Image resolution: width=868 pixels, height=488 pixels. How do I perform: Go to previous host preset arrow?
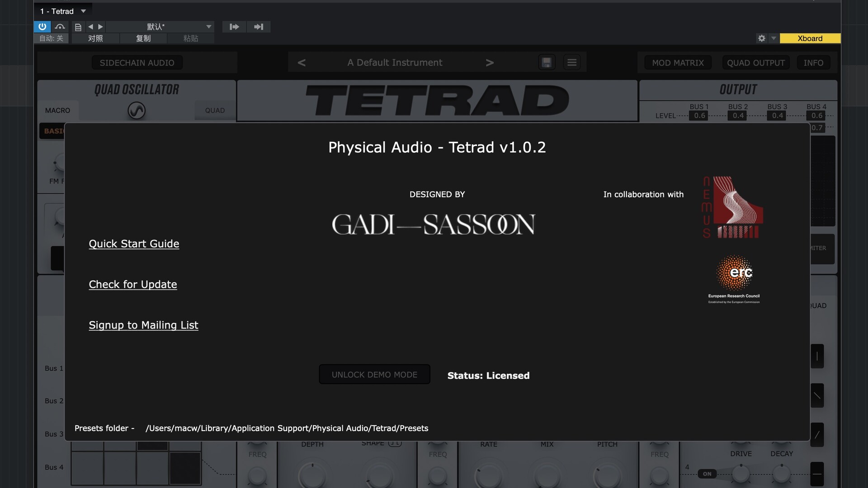[x=90, y=27]
